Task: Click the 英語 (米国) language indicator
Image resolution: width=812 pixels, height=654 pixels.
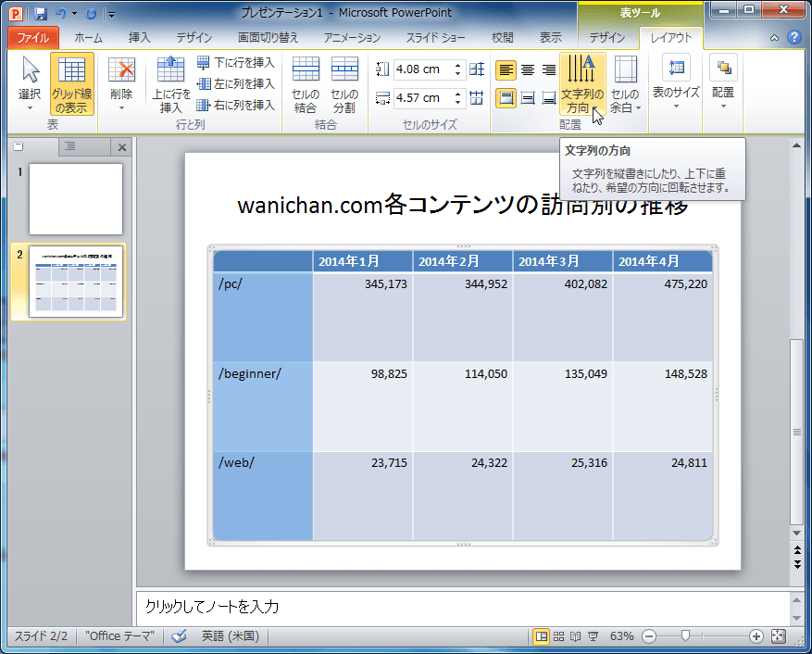Action: pos(230,635)
